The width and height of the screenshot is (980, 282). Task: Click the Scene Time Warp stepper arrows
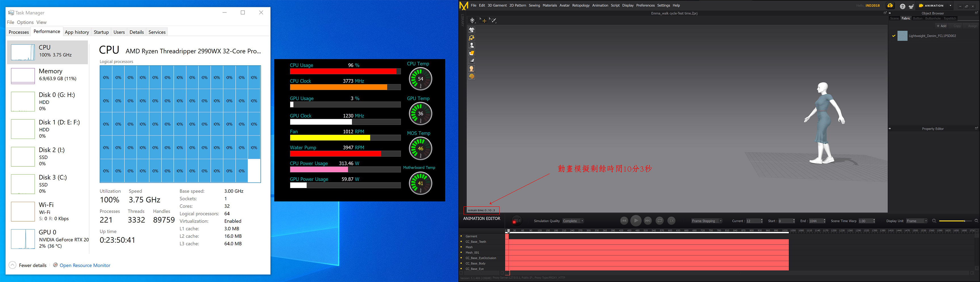[874, 221]
